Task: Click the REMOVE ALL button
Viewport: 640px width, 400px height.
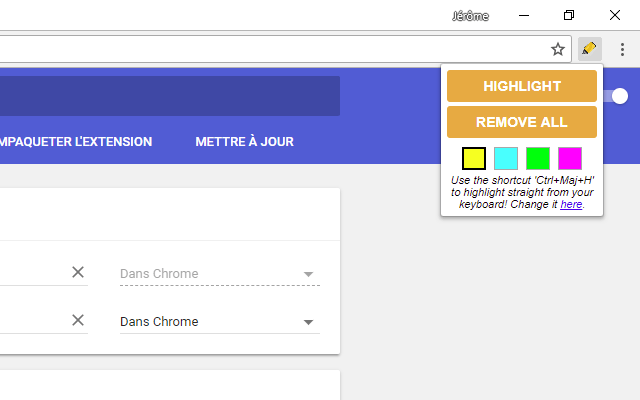Action: pos(522,122)
